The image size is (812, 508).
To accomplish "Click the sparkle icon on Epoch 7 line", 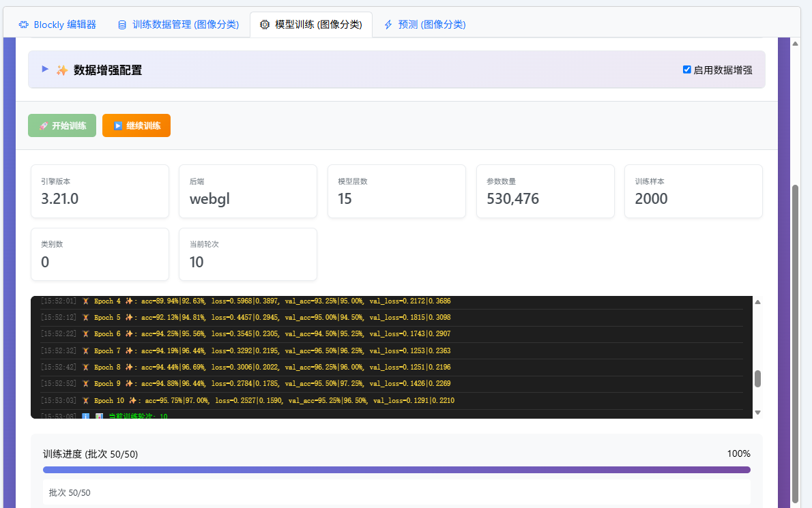I will point(129,350).
